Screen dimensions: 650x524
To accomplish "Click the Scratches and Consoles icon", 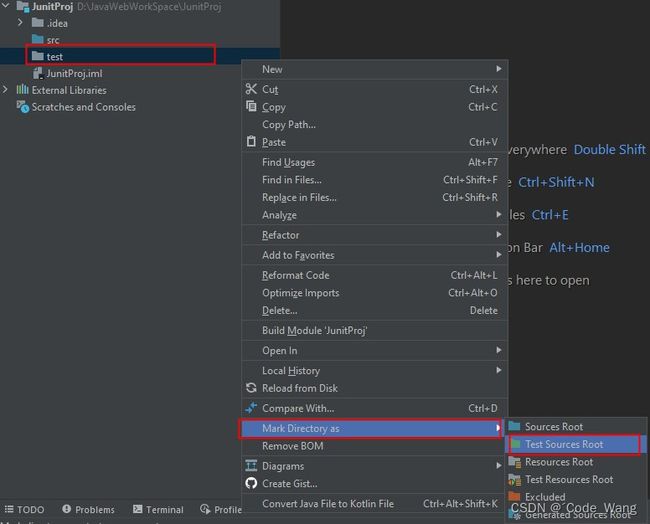I will [23, 107].
